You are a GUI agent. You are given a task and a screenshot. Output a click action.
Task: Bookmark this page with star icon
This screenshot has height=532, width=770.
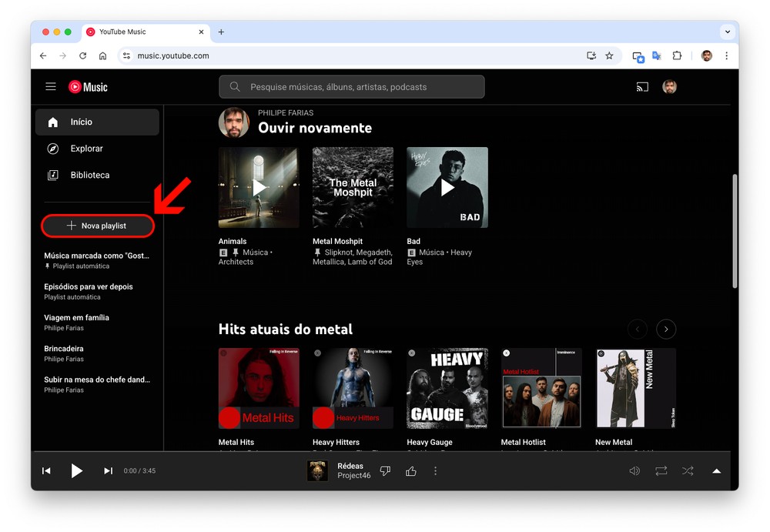pyautogui.click(x=609, y=56)
